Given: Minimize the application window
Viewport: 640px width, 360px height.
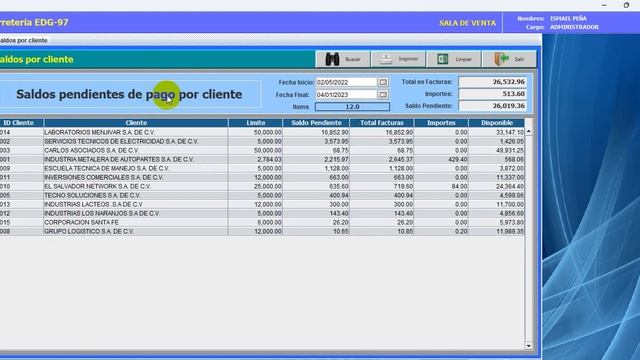Looking at the screenshot, I should (x=604, y=5).
